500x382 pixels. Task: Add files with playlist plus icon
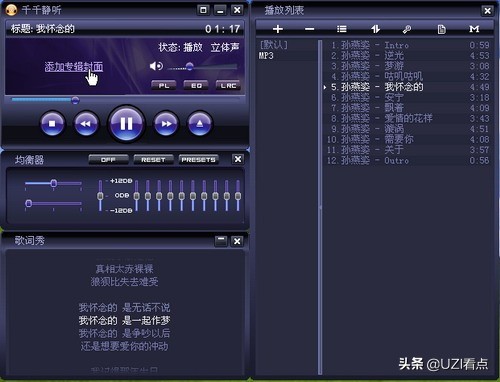click(x=278, y=29)
